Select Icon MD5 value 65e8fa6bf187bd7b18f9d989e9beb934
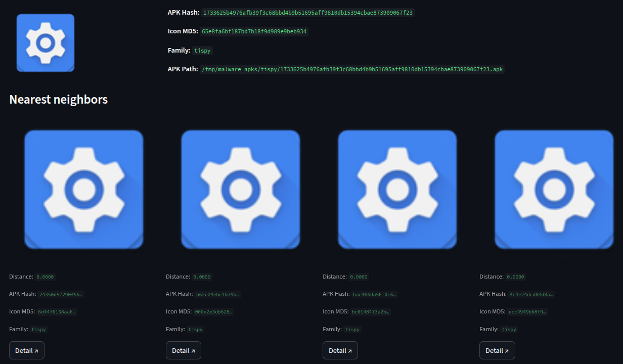This screenshot has height=364, width=623. [254, 31]
